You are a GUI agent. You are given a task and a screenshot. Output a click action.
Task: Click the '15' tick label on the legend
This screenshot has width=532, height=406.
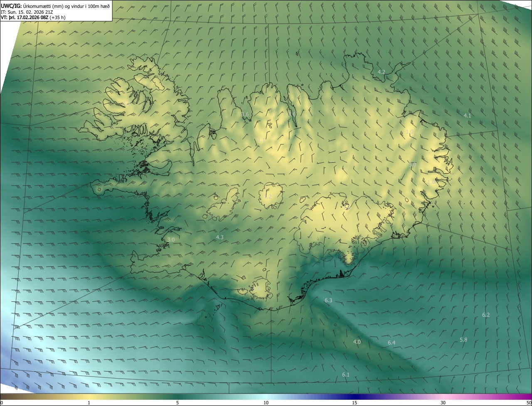[x=355, y=403]
